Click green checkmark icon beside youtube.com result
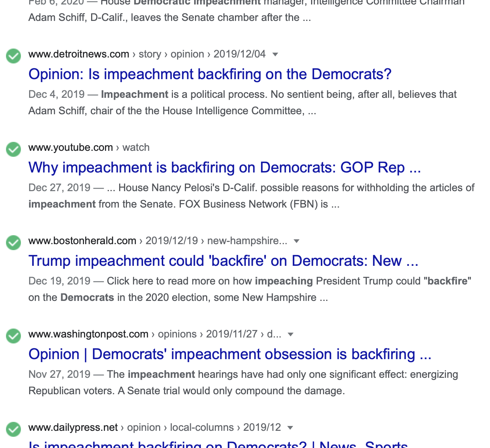 point(13,149)
